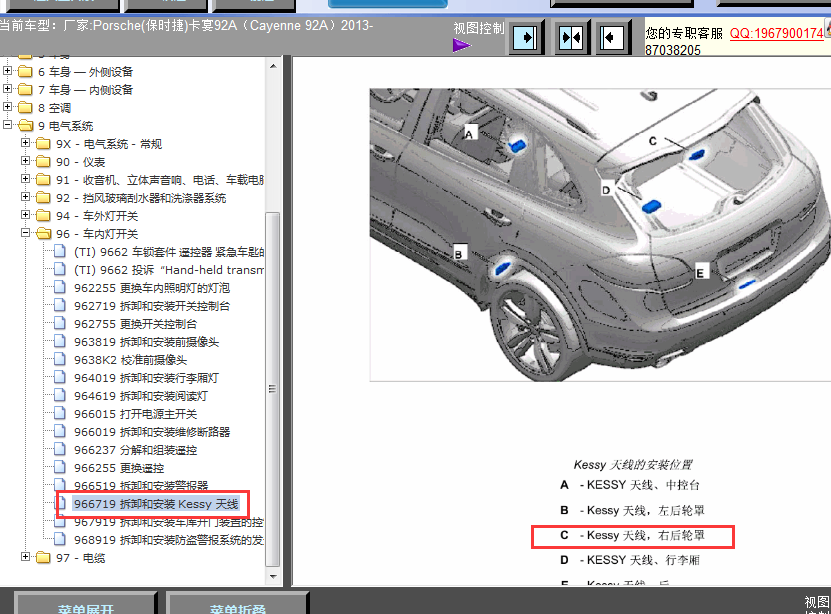Click the 菜单折叠 button
The height and width of the screenshot is (614, 831).
coord(237,604)
